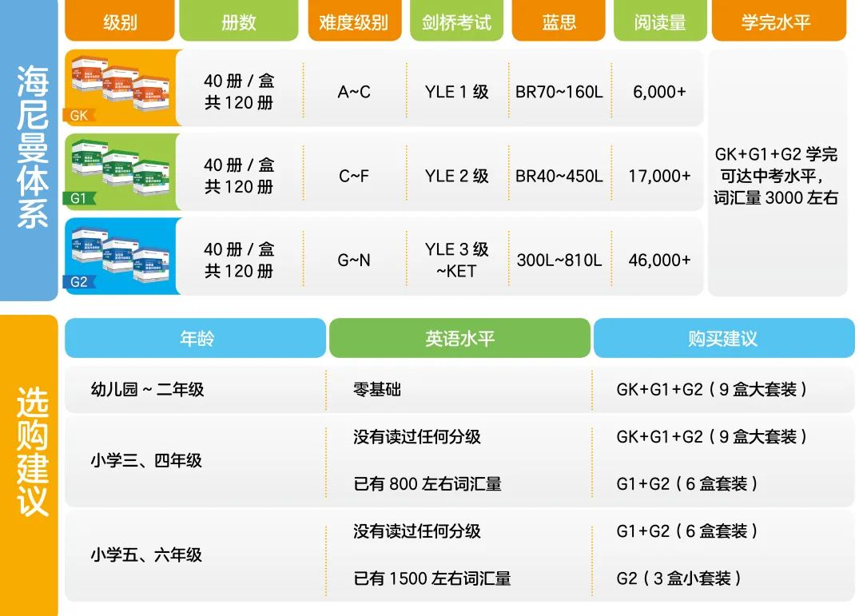The height and width of the screenshot is (616, 863).
Task: Click the 9 盒大套装 suggestion for 小学三、四年级
Action: point(712,437)
